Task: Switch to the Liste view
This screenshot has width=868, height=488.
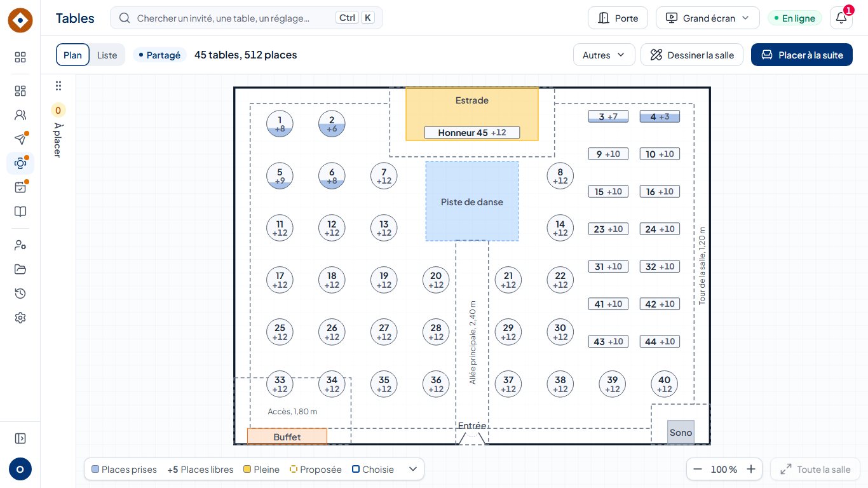Action: [107, 55]
